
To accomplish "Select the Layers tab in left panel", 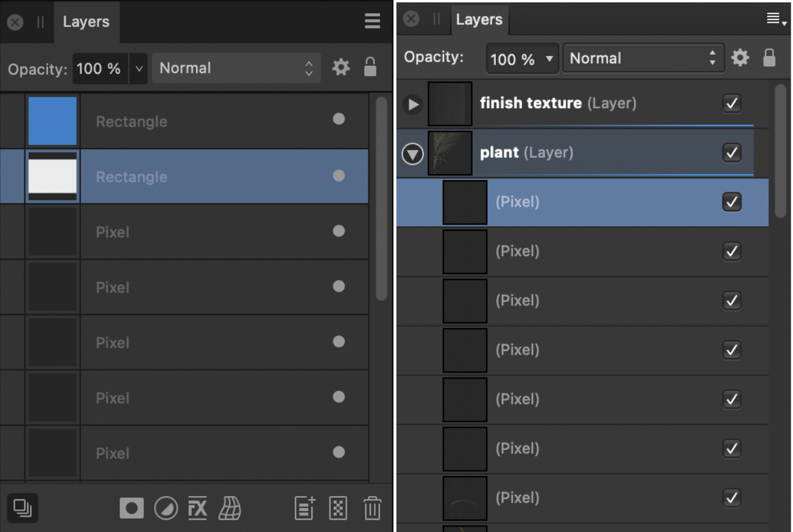I will click(x=86, y=22).
